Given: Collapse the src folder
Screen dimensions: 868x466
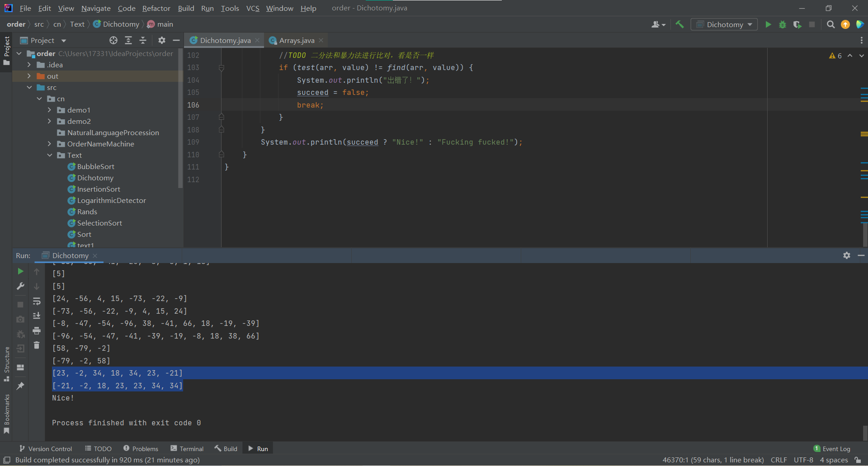Looking at the screenshot, I should pos(29,87).
